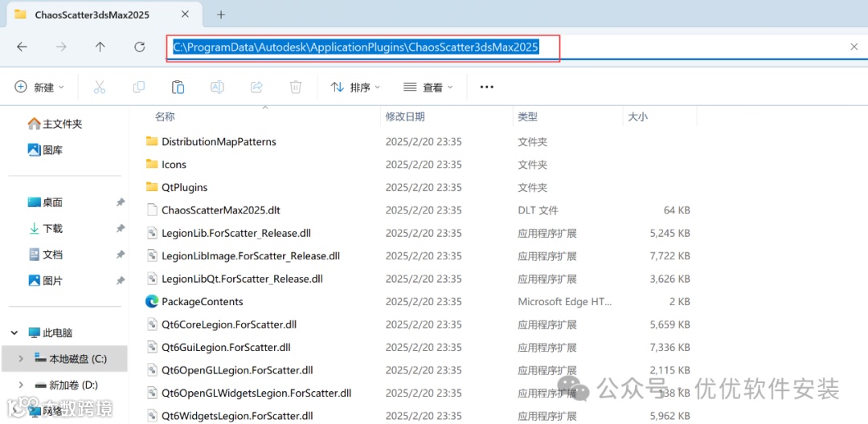Go up one folder level
This screenshot has height=424, width=868.
pos(100,47)
